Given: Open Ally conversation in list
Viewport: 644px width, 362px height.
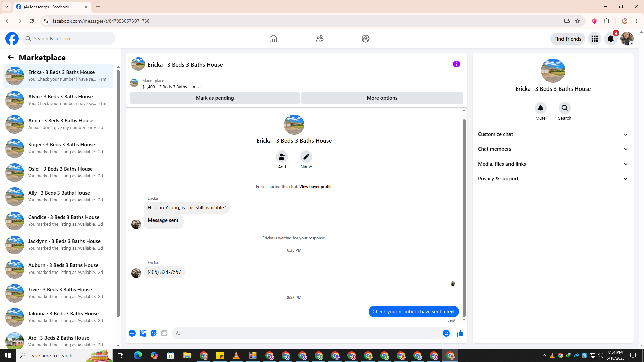Looking at the screenshot, I should point(58,196).
